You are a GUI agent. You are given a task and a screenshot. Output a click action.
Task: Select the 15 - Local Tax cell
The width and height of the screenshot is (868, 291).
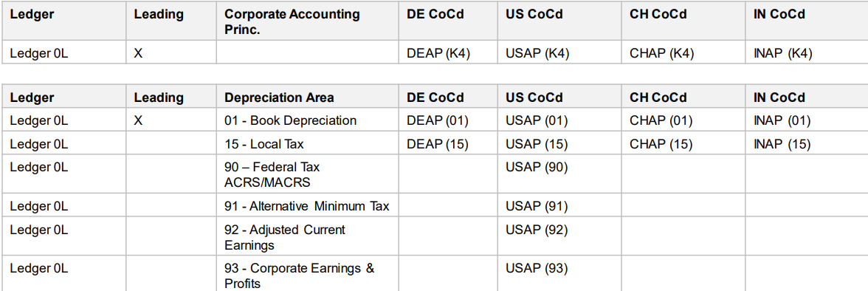307,144
